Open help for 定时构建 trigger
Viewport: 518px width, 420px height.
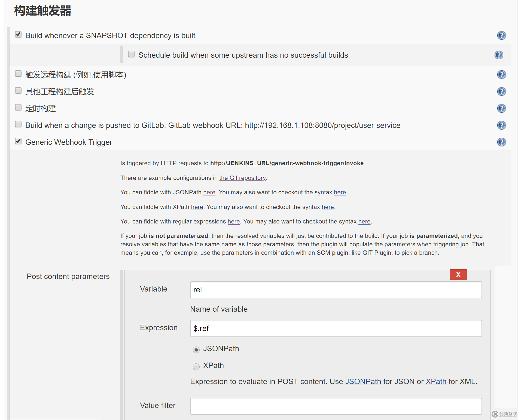[501, 108]
